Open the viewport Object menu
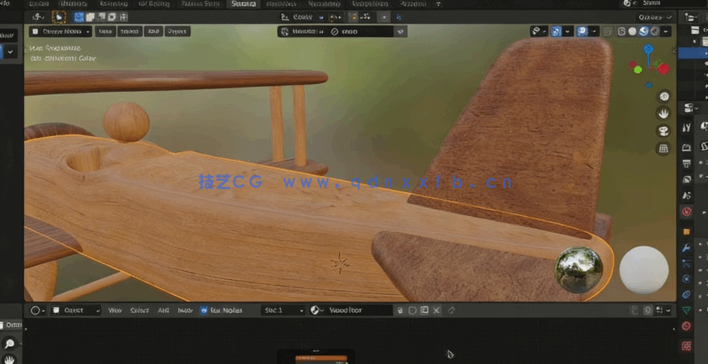Screen dimensions: 708x364 tap(177, 31)
